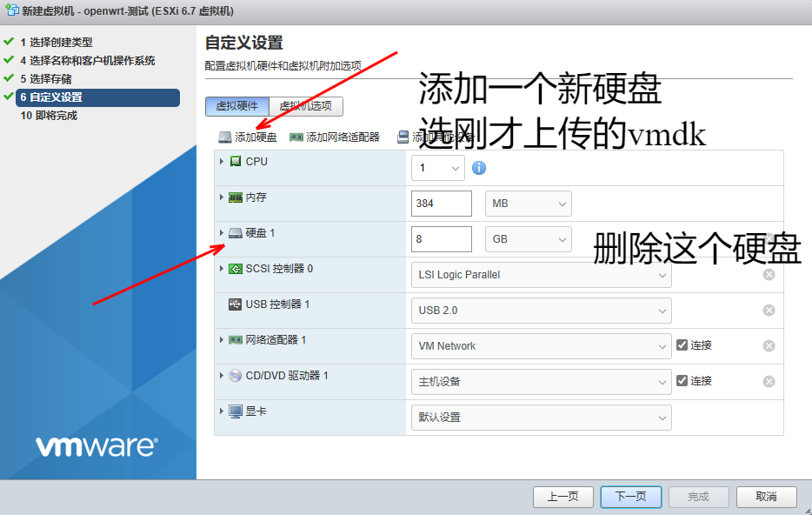Select step 6 自定义设置
Screen dimensions: 812x515
[98, 97]
